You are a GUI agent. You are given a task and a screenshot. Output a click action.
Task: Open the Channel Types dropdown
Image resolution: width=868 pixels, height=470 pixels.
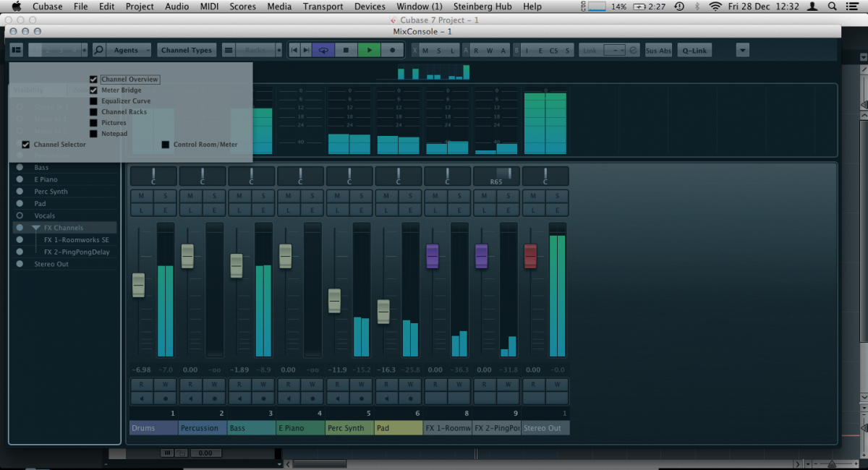(x=187, y=50)
